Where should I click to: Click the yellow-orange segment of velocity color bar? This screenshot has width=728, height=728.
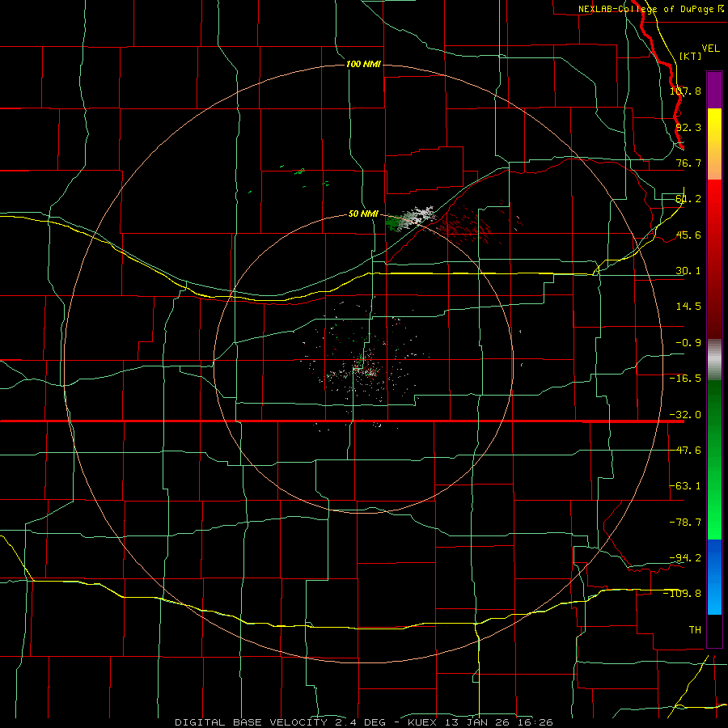click(714, 144)
